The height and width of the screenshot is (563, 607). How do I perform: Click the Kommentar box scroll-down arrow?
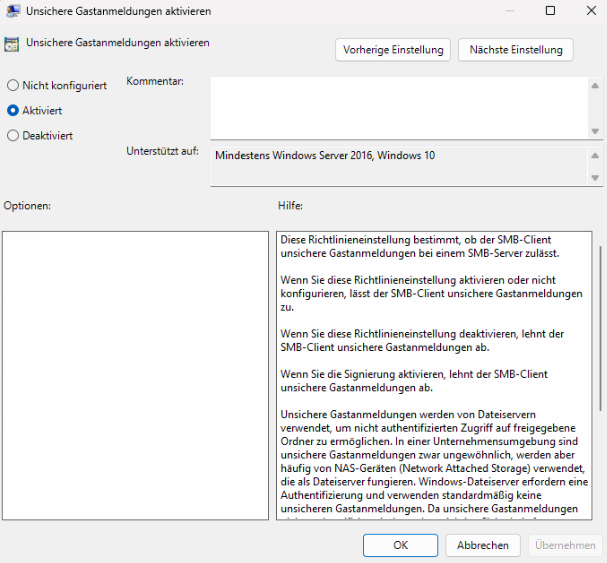coord(595,131)
